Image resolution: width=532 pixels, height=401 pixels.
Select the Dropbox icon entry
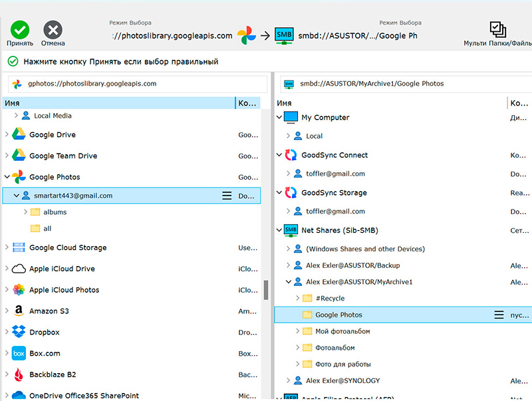pos(19,333)
